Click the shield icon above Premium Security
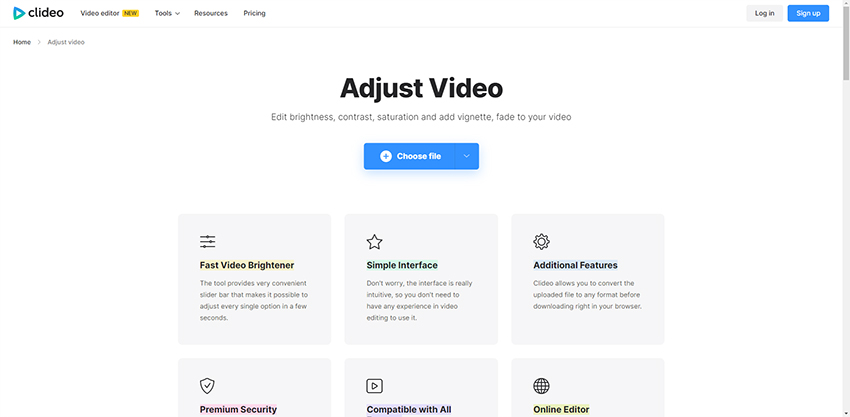The width and height of the screenshot is (850, 417). point(207,385)
